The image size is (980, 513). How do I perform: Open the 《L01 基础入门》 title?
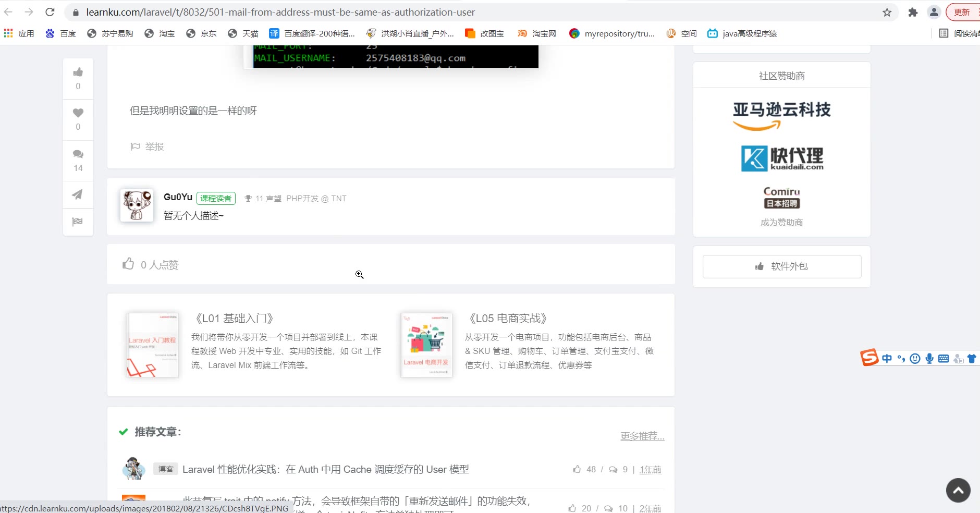[x=234, y=319]
